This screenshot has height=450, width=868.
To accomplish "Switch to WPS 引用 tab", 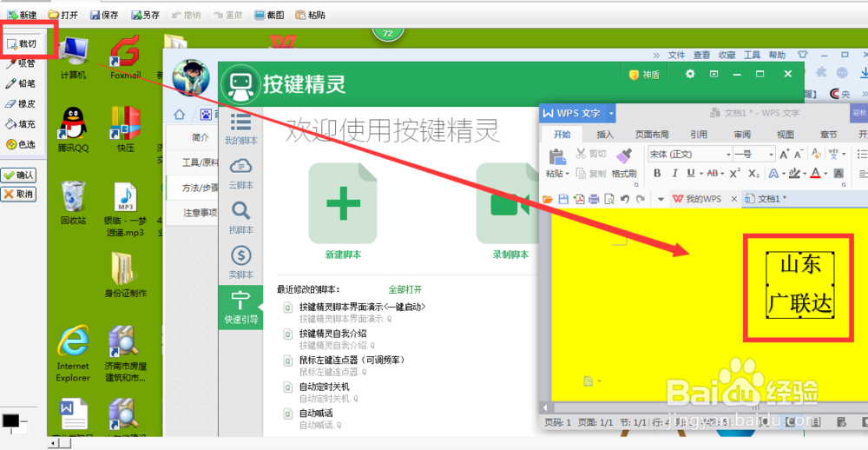I will tap(699, 135).
